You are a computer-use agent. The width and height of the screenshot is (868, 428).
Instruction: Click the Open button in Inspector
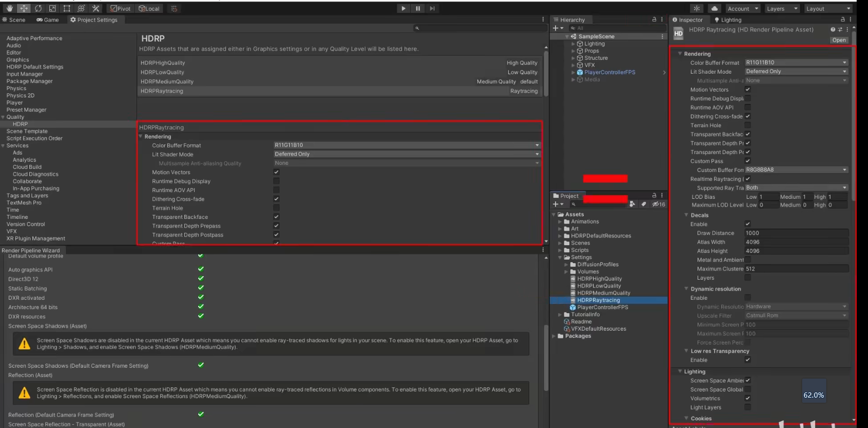click(x=839, y=40)
